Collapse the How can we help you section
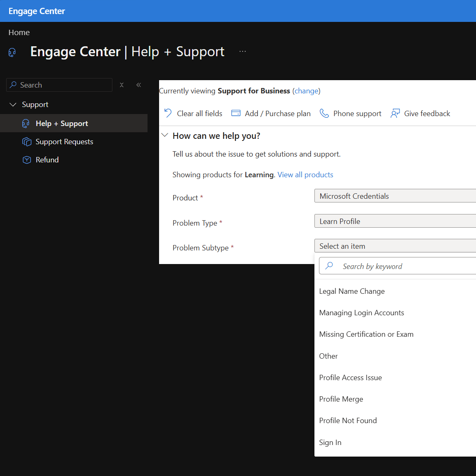Image resolution: width=476 pixels, height=476 pixels. click(165, 135)
